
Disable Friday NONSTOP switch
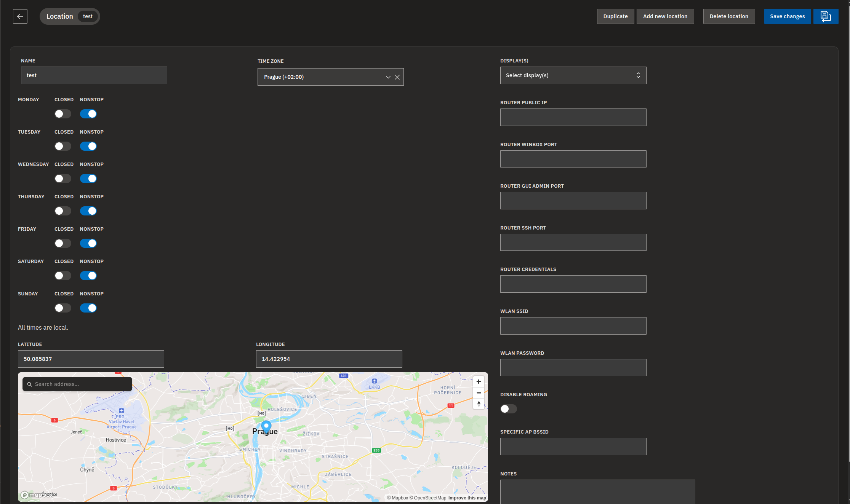tap(88, 243)
